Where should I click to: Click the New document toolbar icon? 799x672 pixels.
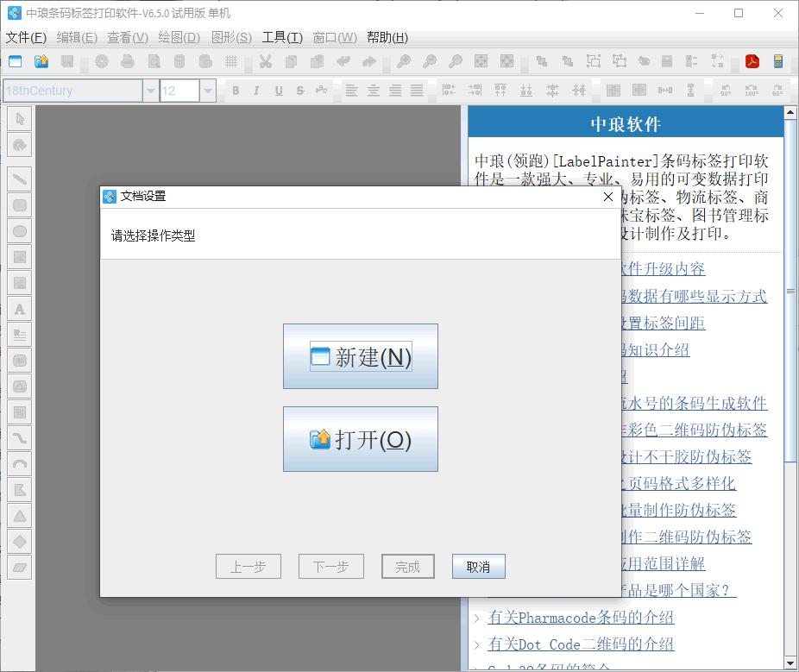16,61
